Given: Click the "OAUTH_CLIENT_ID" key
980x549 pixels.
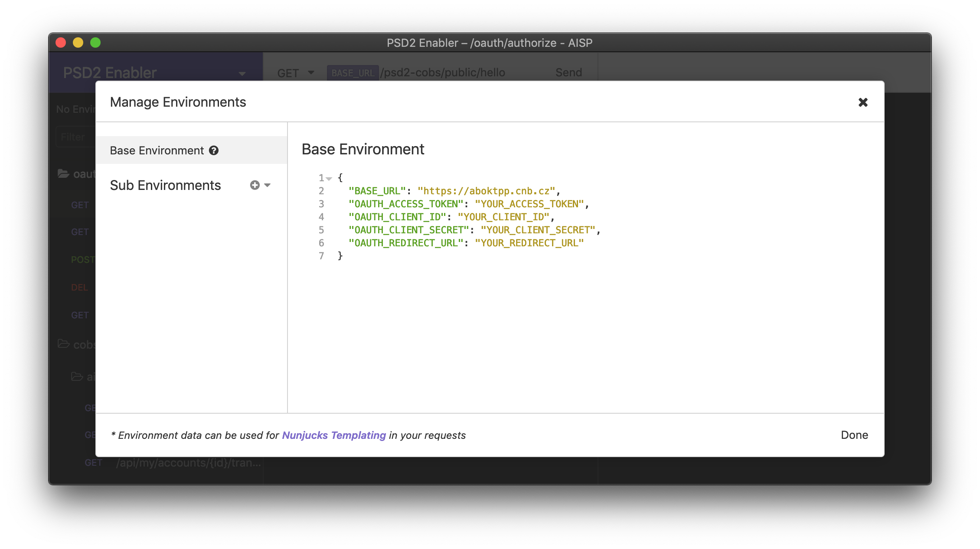Looking at the screenshot, I should click(x=398, y=217).
